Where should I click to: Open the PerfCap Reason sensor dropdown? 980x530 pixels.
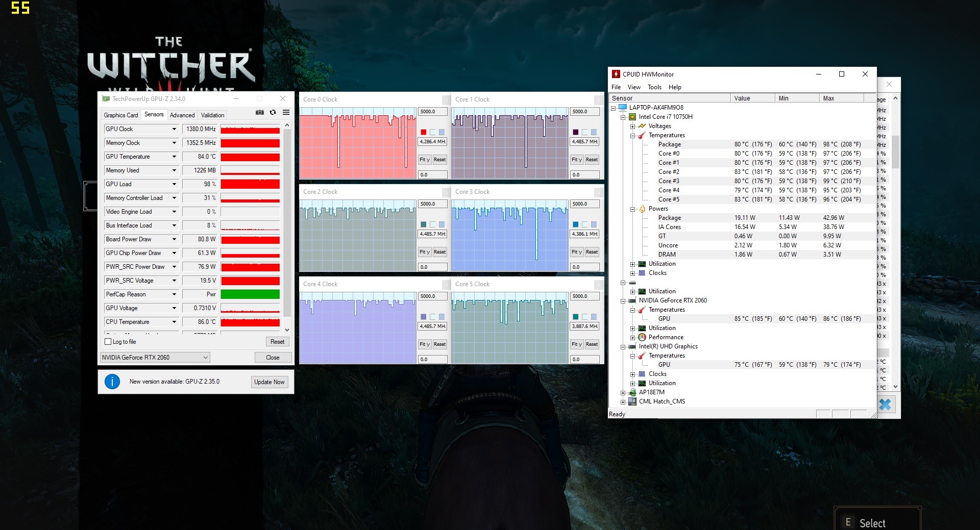pyautogui.click(x=174, y=294)
